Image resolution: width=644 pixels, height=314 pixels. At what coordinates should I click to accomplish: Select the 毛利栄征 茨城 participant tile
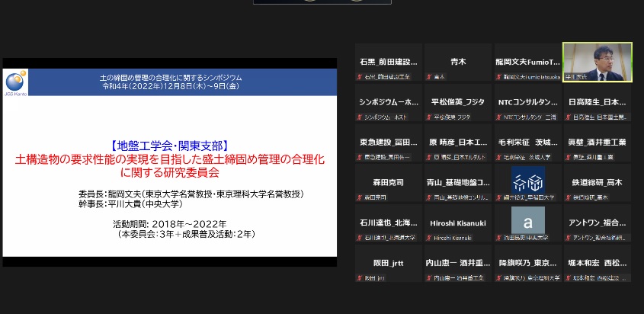point(527,143)
